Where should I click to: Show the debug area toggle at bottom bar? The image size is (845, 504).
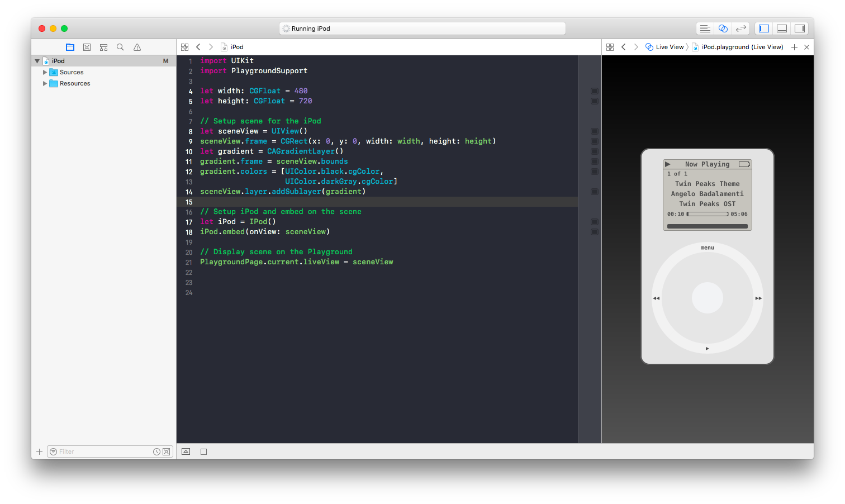point(186,451)
